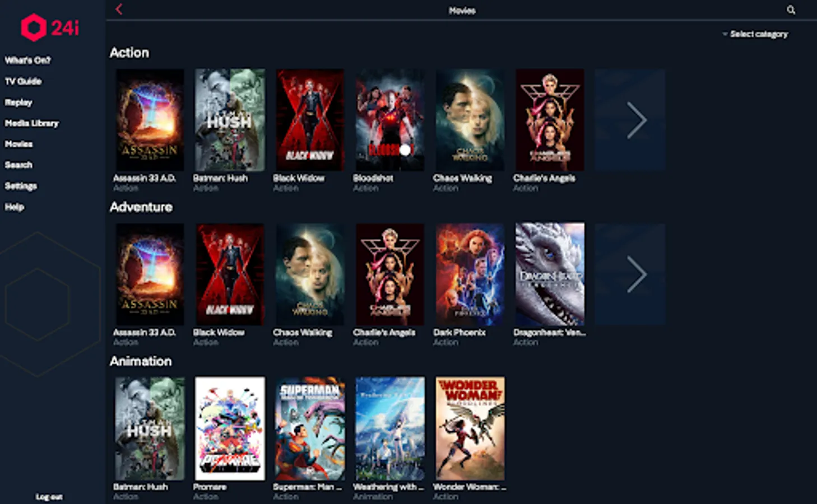The width and height of the screenshot is (817, 504).
Task: Click the Superman: Man ... title text
Action: coord(307,487)
